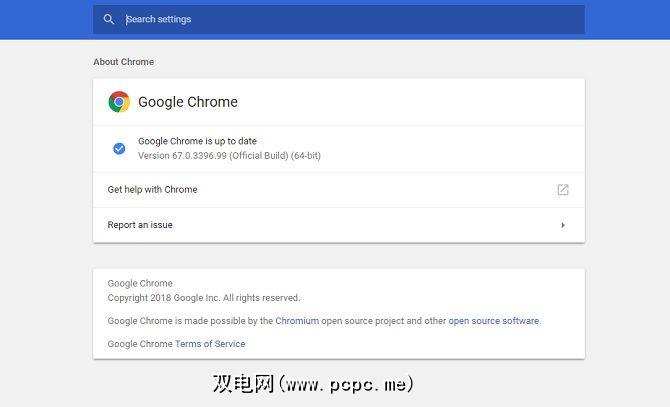Viewport: 670px width, 407px height.
Task: Select the Report an issue row label
Action: coord(140,225)
